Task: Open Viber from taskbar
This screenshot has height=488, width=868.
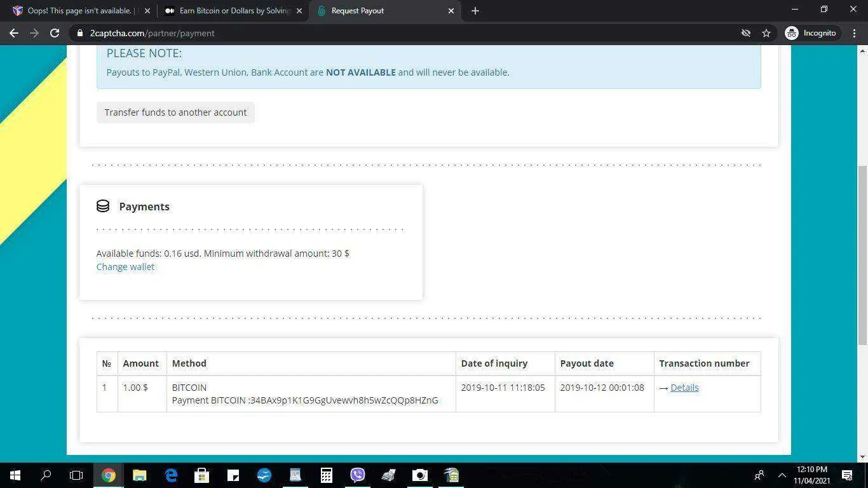Action: [358, 475]
